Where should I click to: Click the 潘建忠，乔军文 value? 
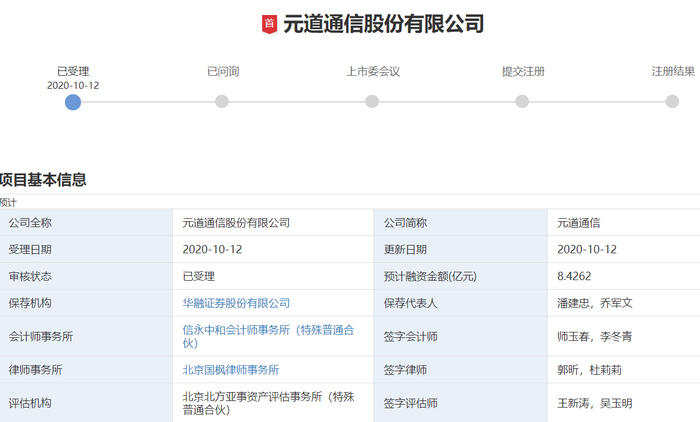pyautogui.click(x=595, y=303)
